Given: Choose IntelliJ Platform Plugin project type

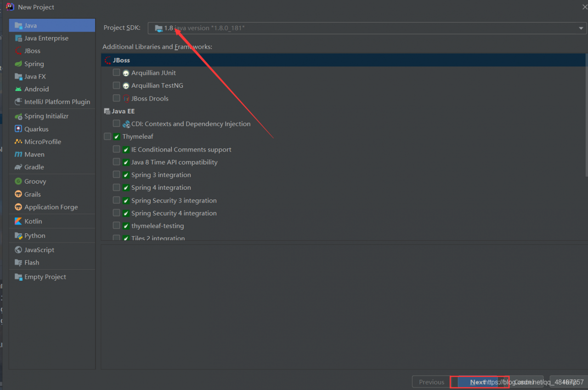Looking at the screenshot, I should click(52, 102).
